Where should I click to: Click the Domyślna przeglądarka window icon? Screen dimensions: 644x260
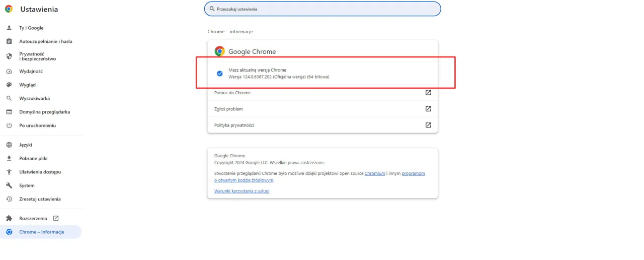[x=9, y=112]
